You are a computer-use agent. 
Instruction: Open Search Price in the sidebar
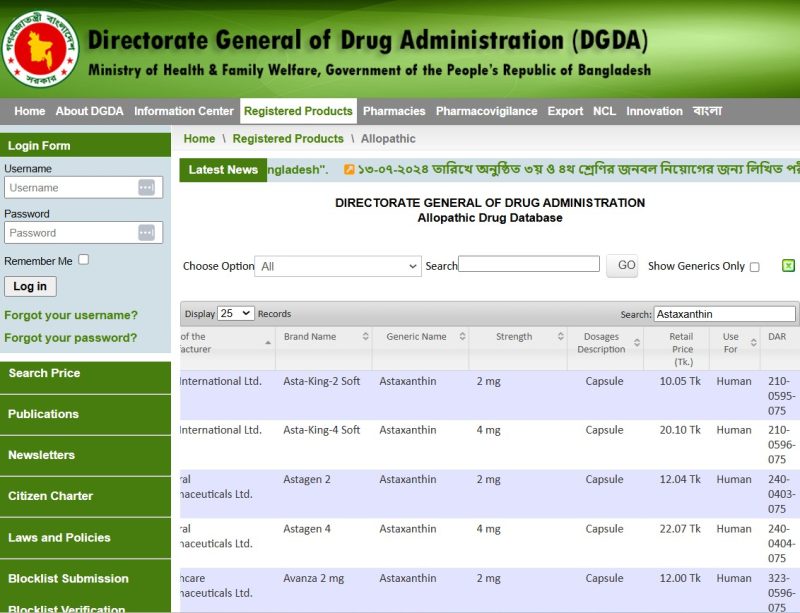tap(44, 373)
